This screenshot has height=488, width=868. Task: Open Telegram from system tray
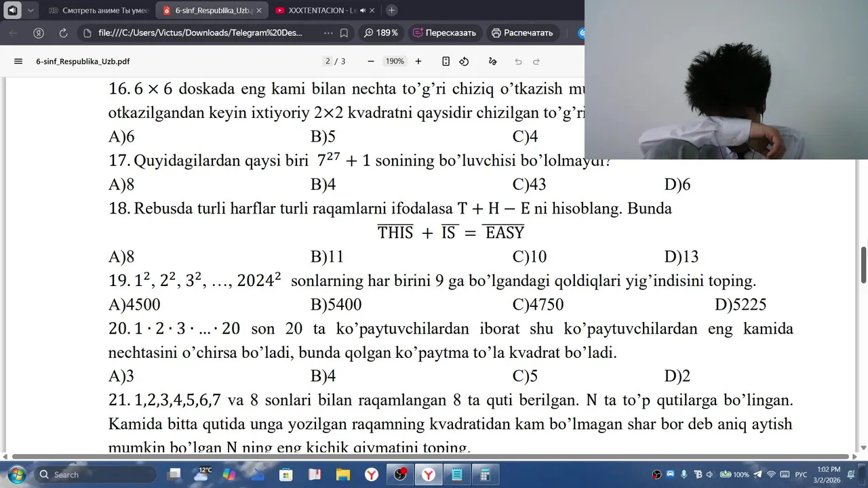[x=757, y=474]
